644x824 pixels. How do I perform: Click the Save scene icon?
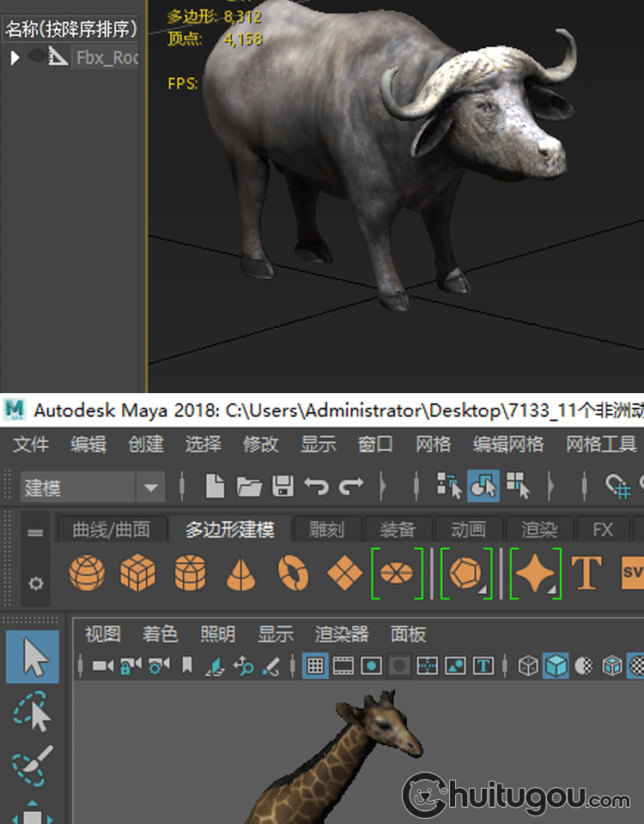283,488
